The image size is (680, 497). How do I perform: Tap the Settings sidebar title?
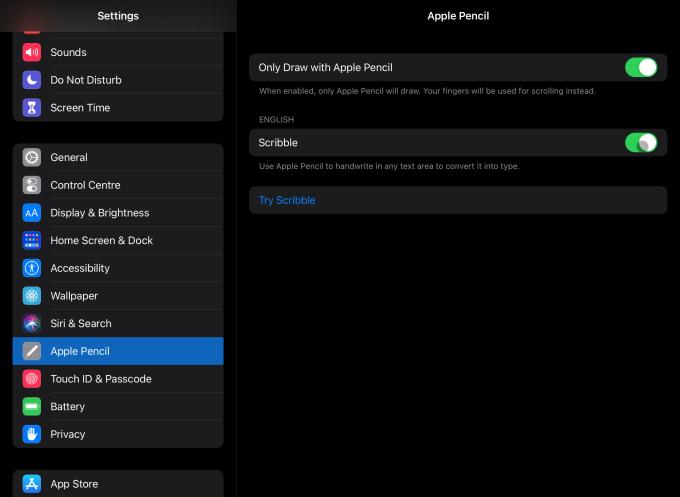tap(118, 16)
